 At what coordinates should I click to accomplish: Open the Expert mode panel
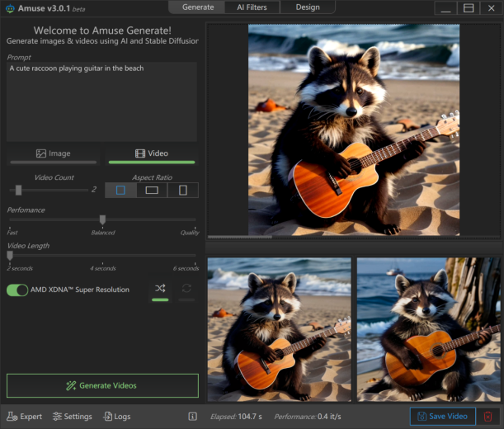point(25,417)
